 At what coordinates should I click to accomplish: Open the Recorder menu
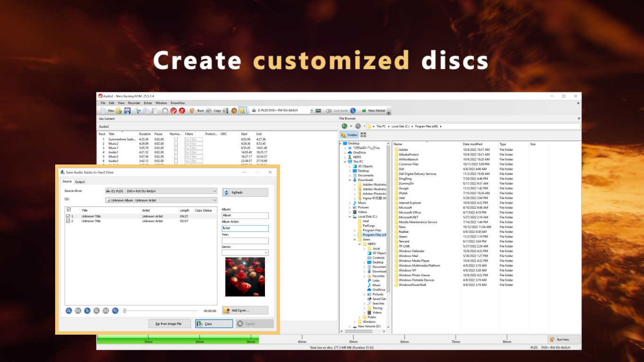click(x=134, y=103)
